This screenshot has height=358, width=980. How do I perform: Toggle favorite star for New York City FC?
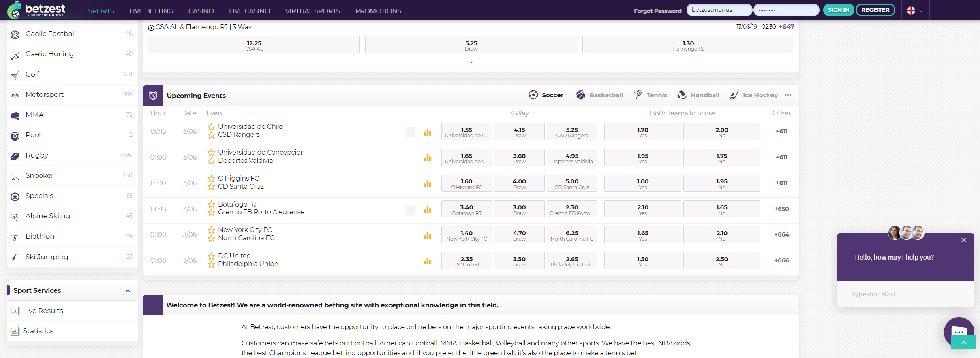(x=211, y=230)
